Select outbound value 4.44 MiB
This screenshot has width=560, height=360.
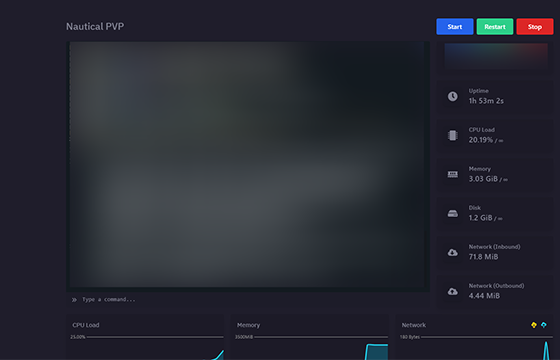pos(484,296)
